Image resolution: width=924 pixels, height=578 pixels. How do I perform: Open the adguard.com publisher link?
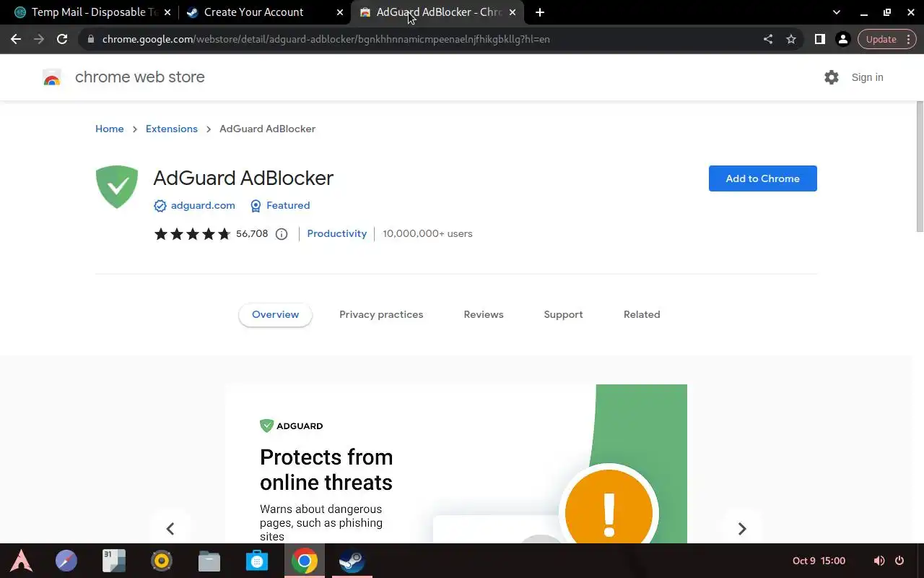coord(203,205)
